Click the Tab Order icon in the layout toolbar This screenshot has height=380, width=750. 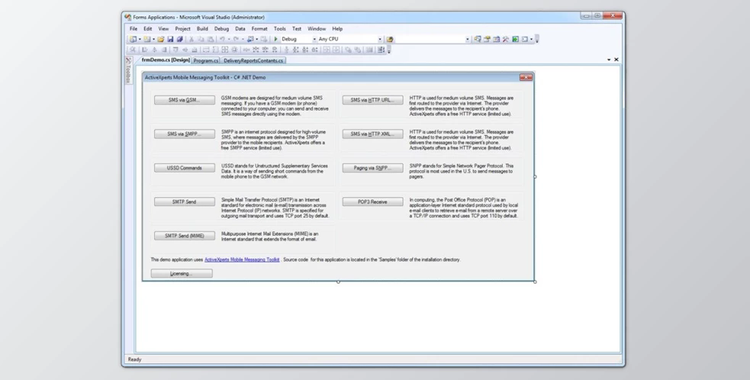tap(381, 50)
